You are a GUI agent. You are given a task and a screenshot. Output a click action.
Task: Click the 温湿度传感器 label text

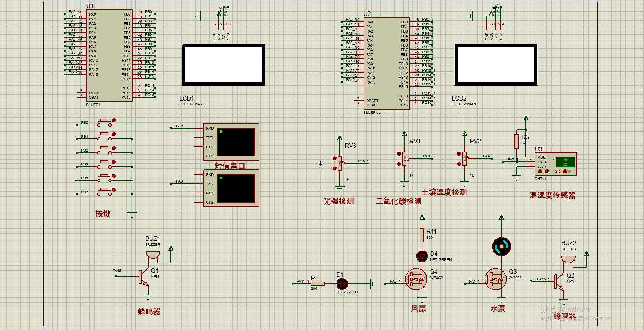tap(552, 195)
